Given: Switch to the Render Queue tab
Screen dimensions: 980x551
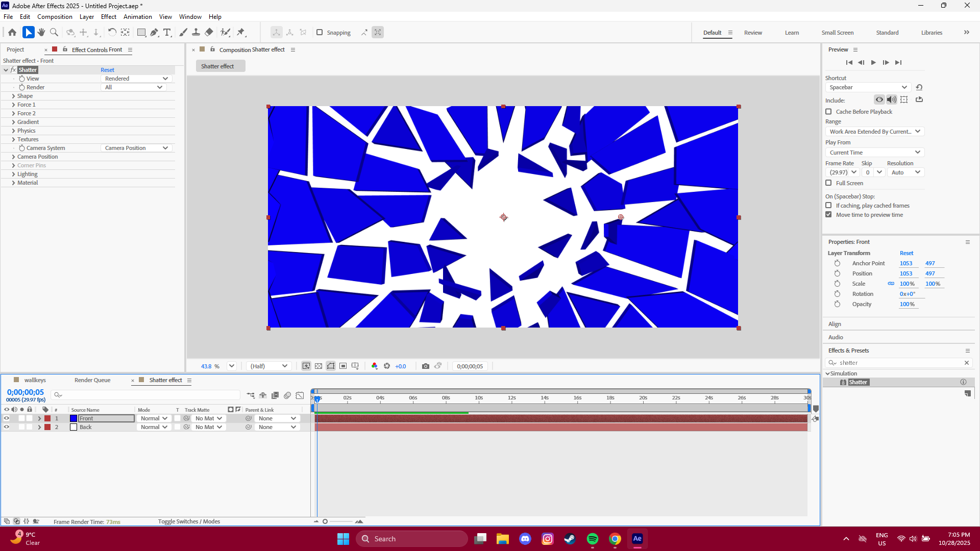Looking at the screenshot, I should [92, 380].
